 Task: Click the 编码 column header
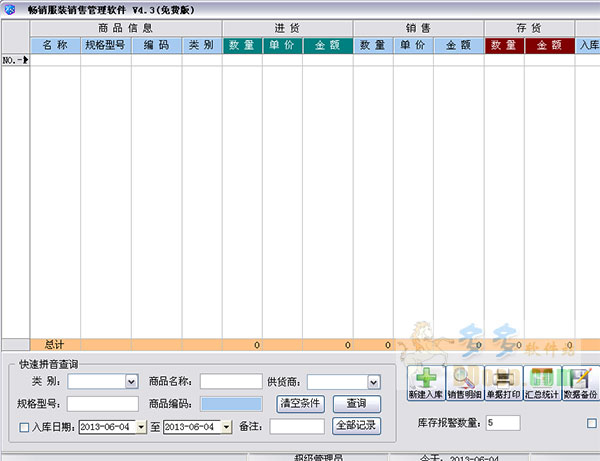tap(157, 45)
